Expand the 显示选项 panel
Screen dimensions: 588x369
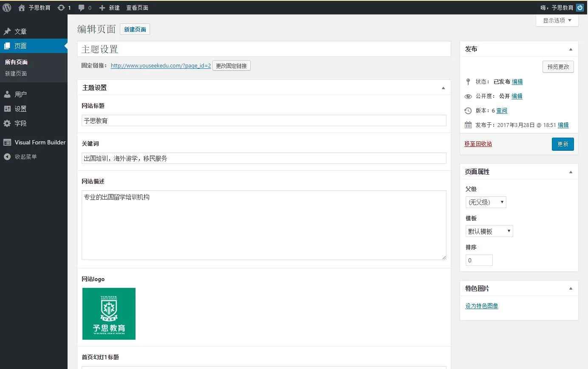[557, 20]
